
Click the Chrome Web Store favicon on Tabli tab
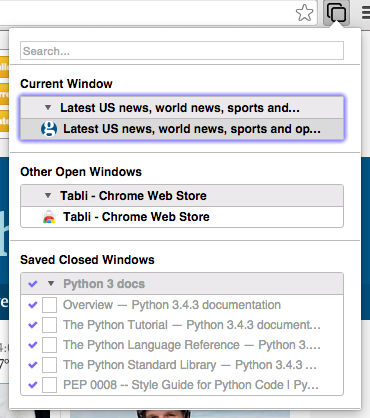pyautogui.click(x=49, y=217)
